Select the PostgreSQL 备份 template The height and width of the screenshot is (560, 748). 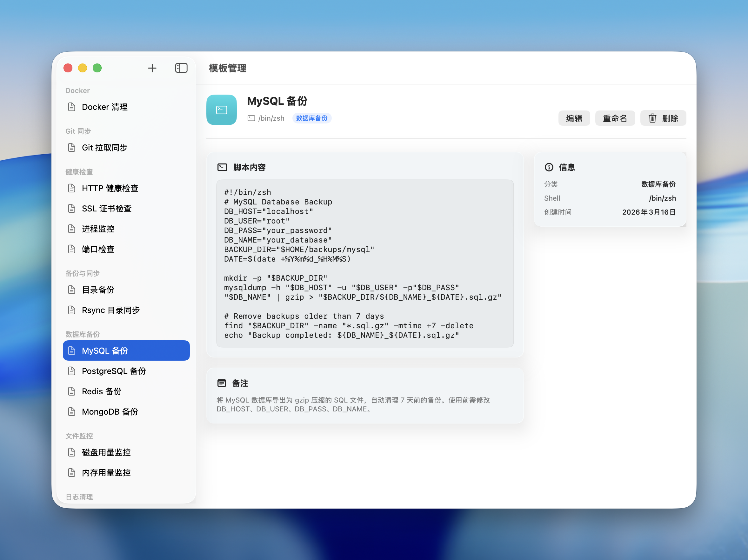[x=114, y=371]
